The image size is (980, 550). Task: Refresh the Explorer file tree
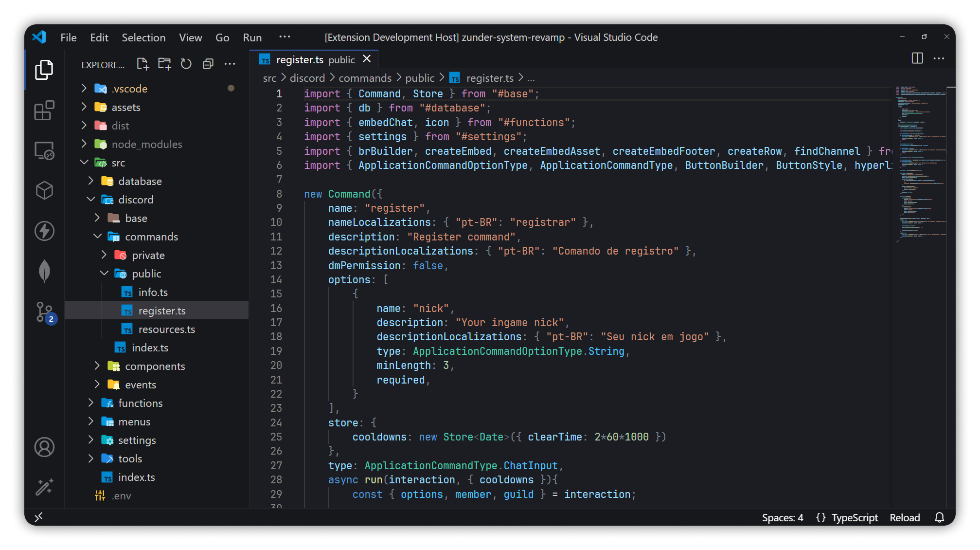point(186,64)
